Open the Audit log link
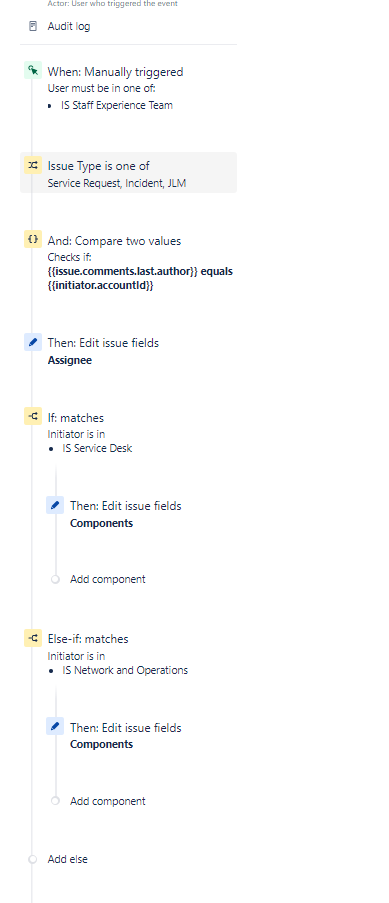Screen dimensions: 389x903 (x=69, y=26)
